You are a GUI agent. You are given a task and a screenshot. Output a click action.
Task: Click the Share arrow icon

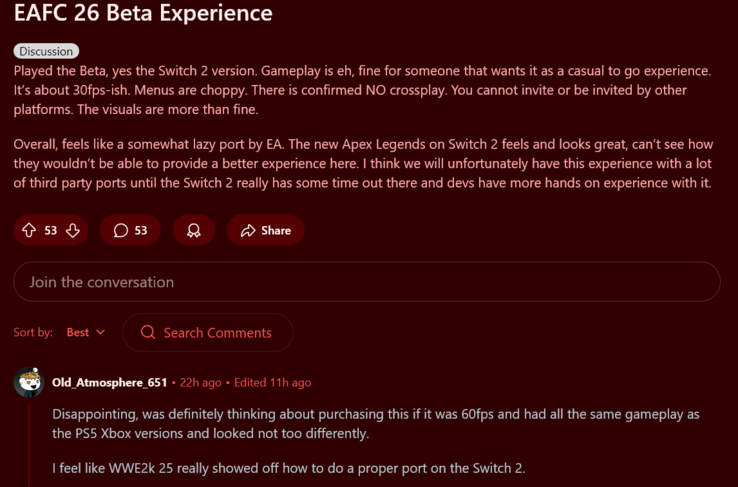tap(247, 230)
